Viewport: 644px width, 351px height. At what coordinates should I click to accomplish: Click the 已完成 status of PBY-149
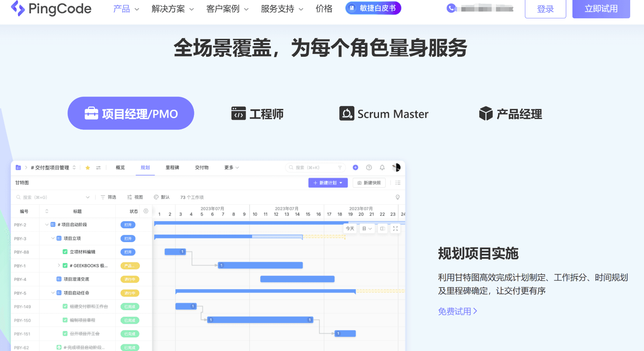(x=130, y=307)
